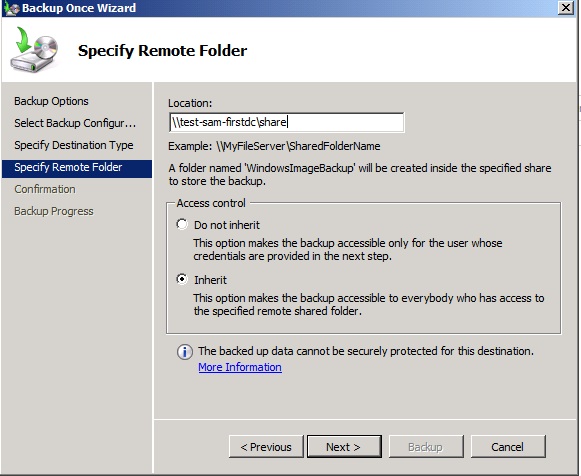Click the blue information icon

point(185,352)
